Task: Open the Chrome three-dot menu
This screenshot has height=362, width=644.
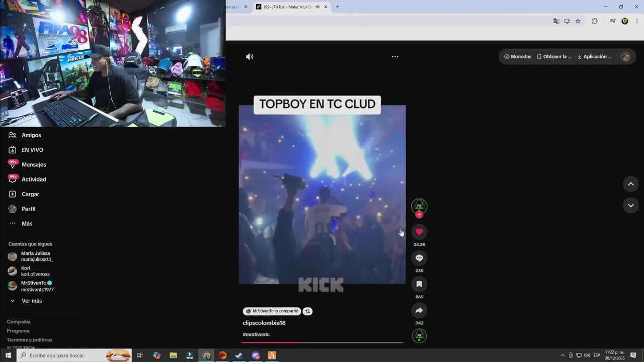Action: click(x=637, y=21)
